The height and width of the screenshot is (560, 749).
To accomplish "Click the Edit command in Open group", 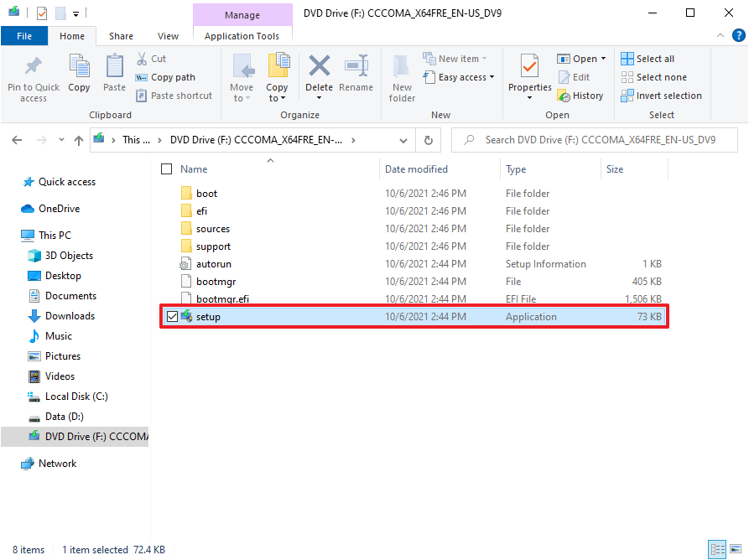I will [574, 77].
